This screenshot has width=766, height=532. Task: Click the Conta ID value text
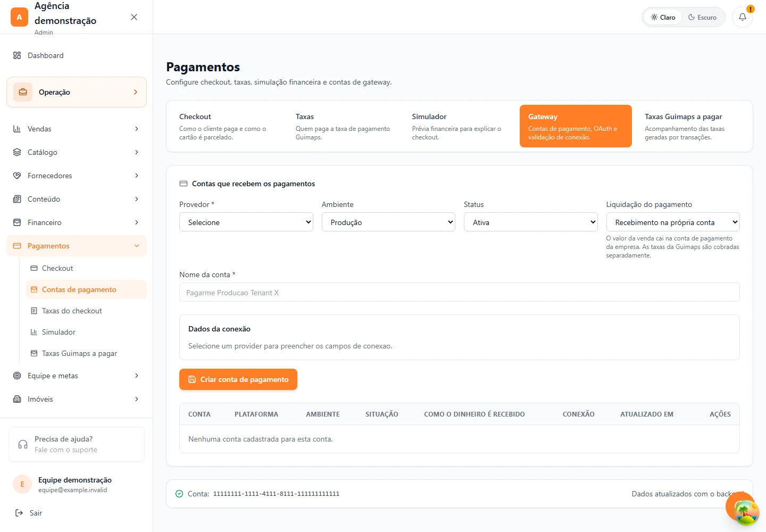click(276, 494)
